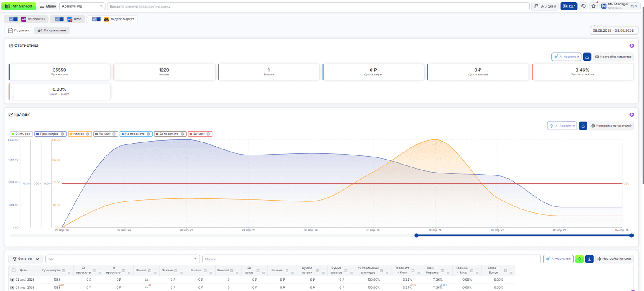Click the smiley feedback icon

[583, 6]
